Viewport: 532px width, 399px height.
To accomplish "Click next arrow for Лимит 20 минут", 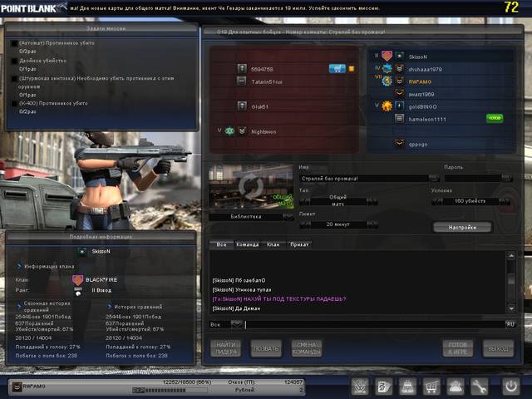I will [x=372, y=224].
